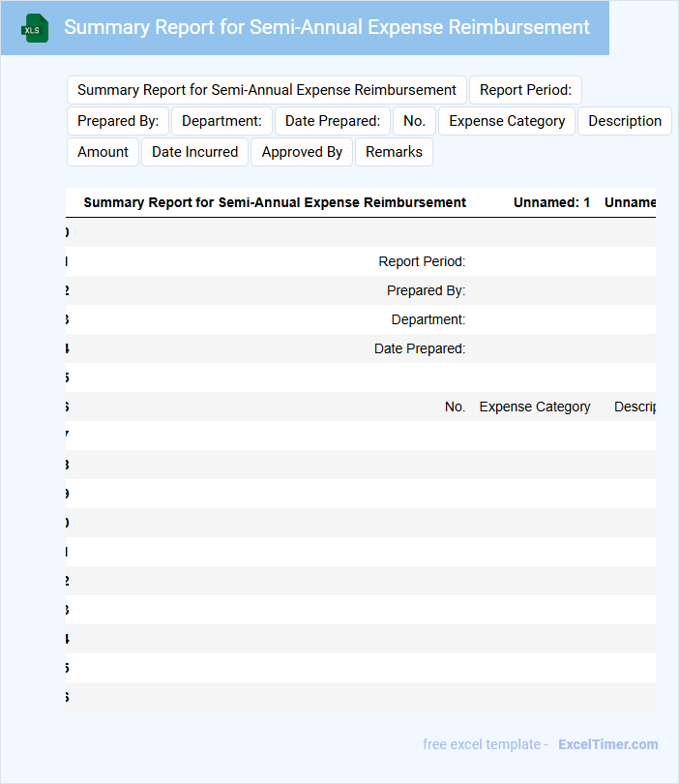
Task: Click the 'Unnamed: 1' column header
Action: coord(551,202)
